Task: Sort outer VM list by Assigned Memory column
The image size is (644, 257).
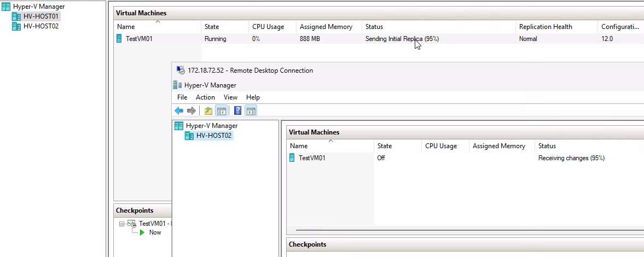Action: click(329, 27)
